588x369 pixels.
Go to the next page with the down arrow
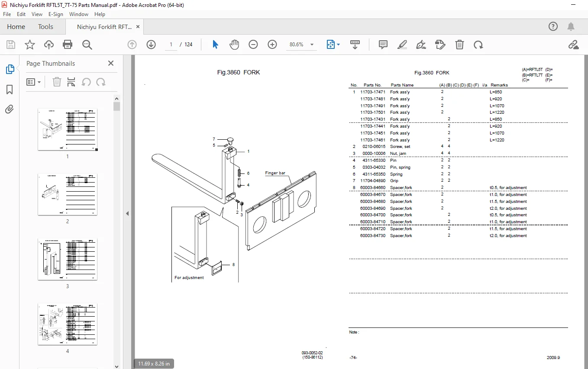click(x=151, y=45)
